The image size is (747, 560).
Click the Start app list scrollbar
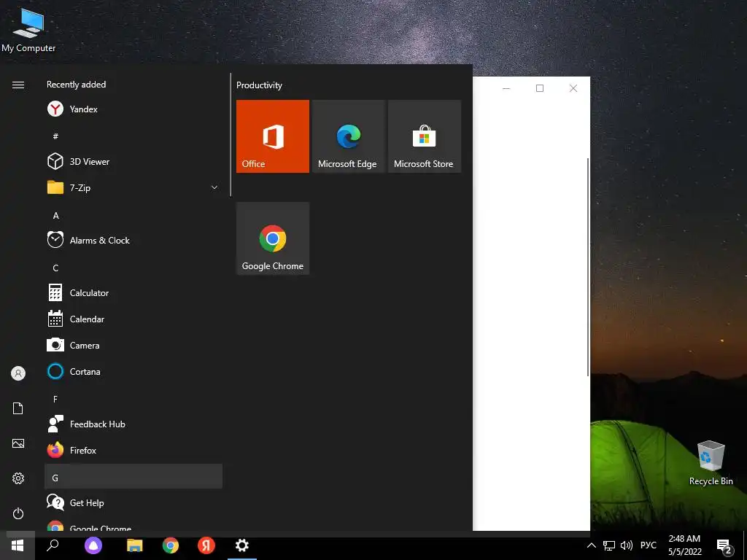(231, 134)
